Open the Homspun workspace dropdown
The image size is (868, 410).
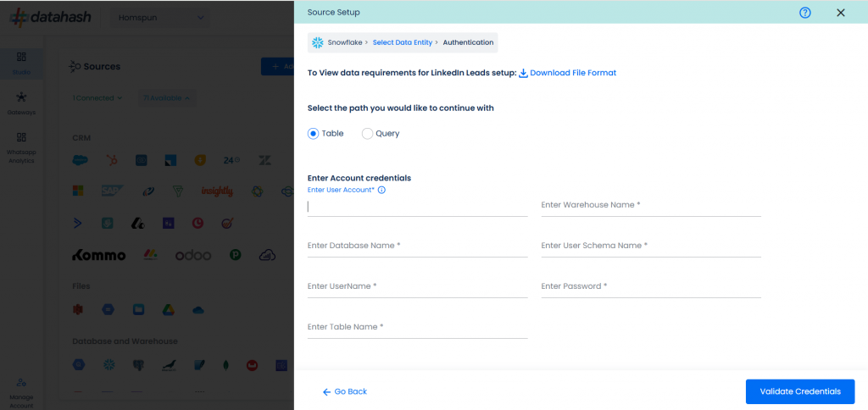coord(161,18)
